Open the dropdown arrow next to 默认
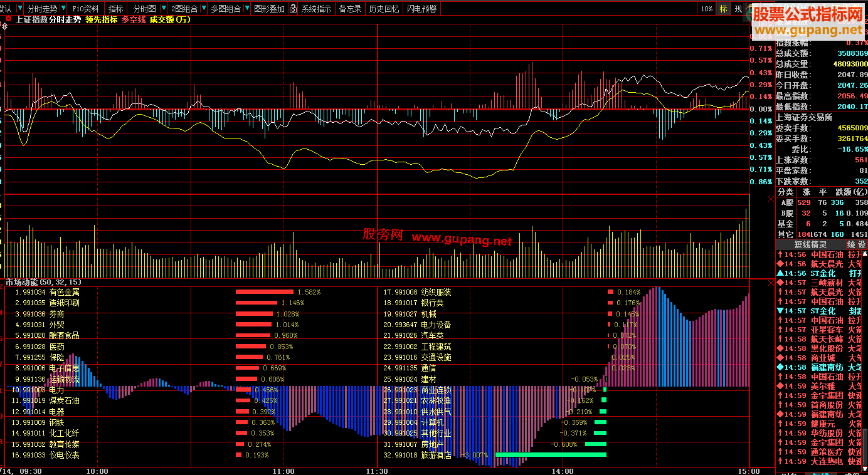Image resolution: width=868 pixels, height=475 pixels. pyautogui.click(x=19, y=9)
